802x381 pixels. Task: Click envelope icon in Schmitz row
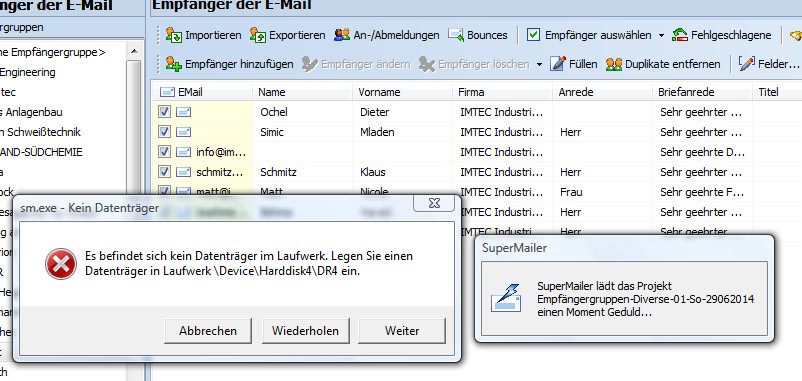tap(184, 172)
